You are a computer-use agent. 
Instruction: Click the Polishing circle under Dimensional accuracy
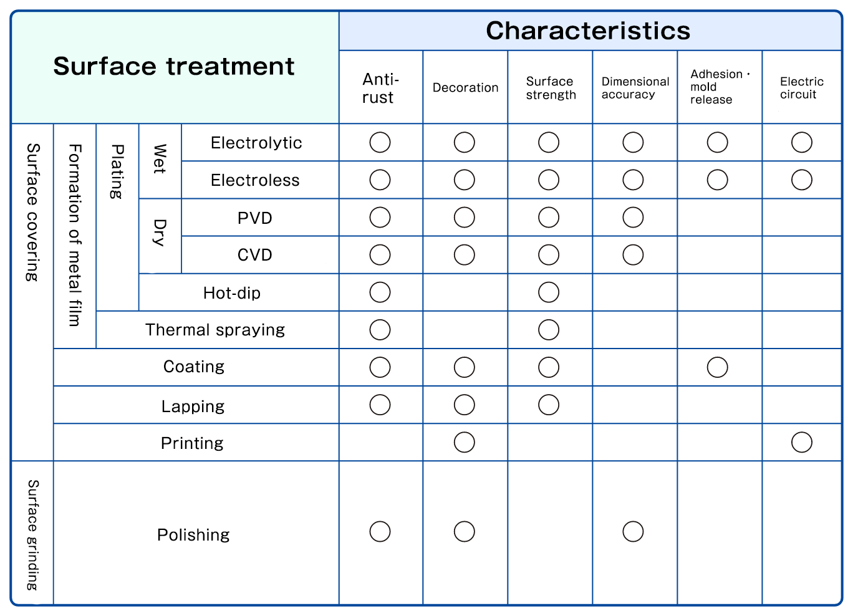(x=633, y=532)
